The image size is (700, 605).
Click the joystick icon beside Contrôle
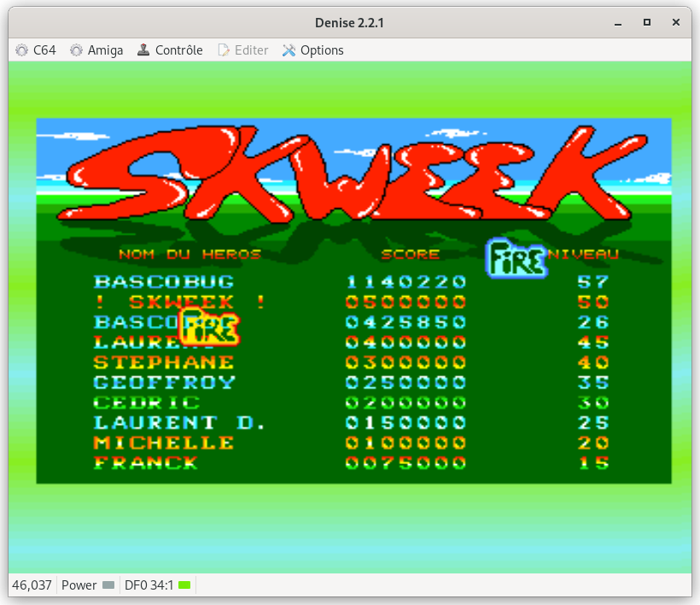point(143,50)
